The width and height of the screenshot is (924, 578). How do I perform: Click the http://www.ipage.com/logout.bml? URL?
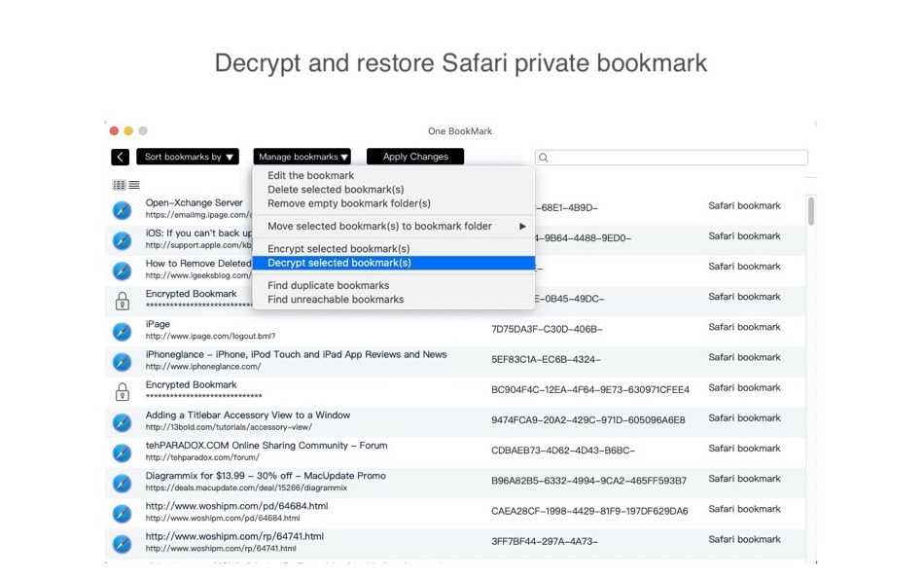(210, 336)
